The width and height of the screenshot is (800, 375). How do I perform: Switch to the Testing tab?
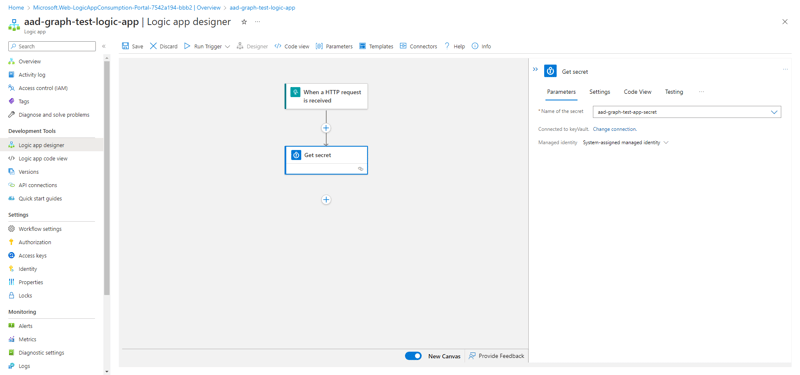[x=673, y=92]
